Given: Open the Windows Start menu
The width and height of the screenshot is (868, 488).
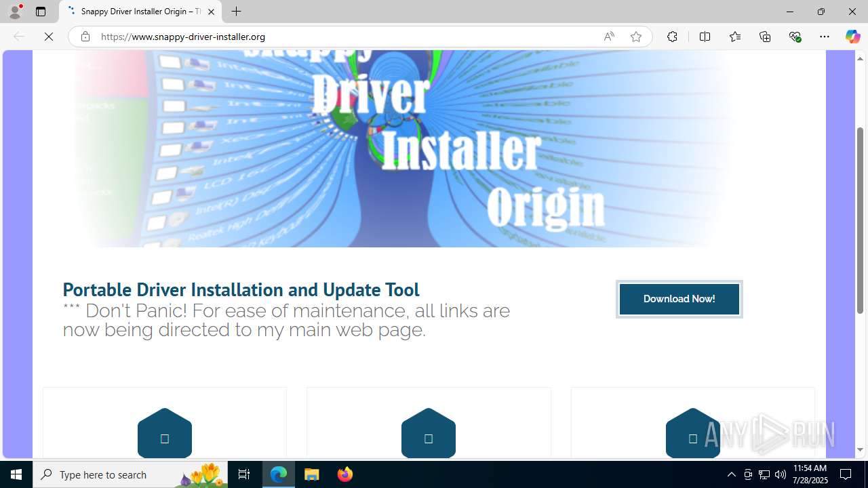Looking at the screenshot, I should (16, 474).
